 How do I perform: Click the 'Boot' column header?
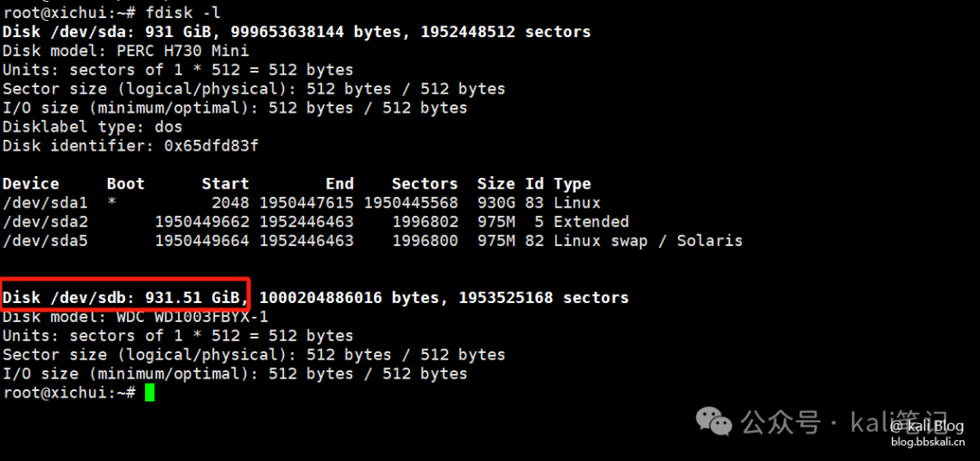(x=125, y=183)
